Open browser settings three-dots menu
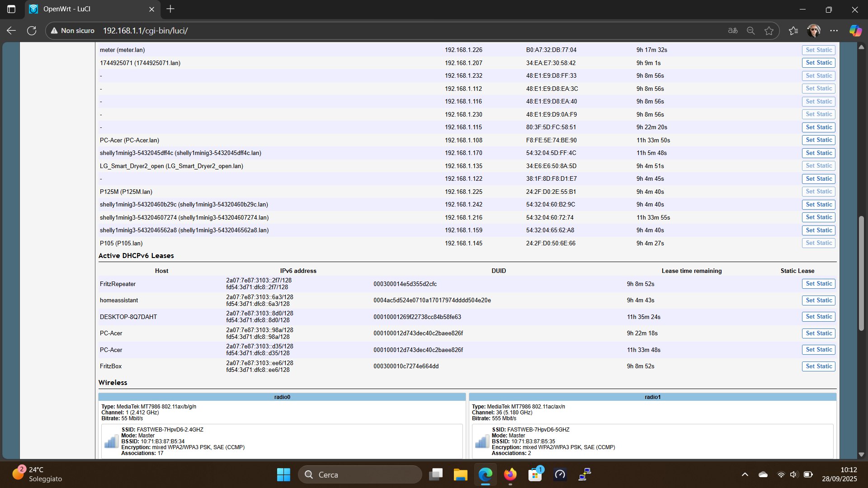868x488 pixels. pyautogui.click(x=834, y=31)
